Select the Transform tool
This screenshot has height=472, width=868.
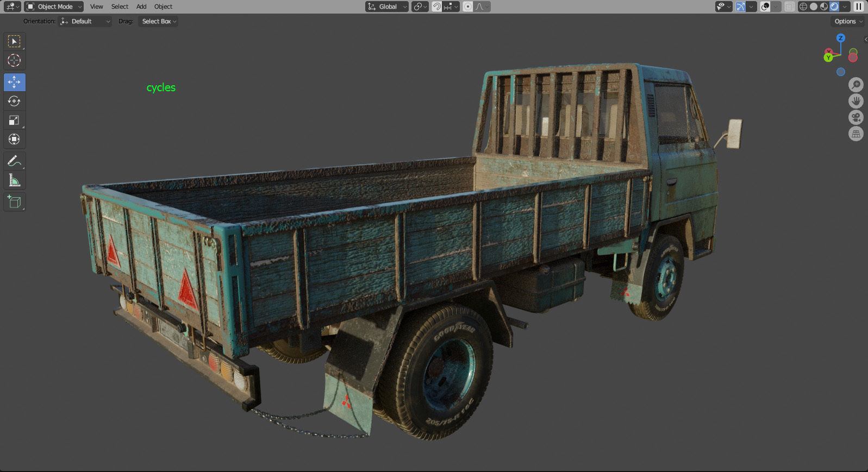(x=14, y=139)
